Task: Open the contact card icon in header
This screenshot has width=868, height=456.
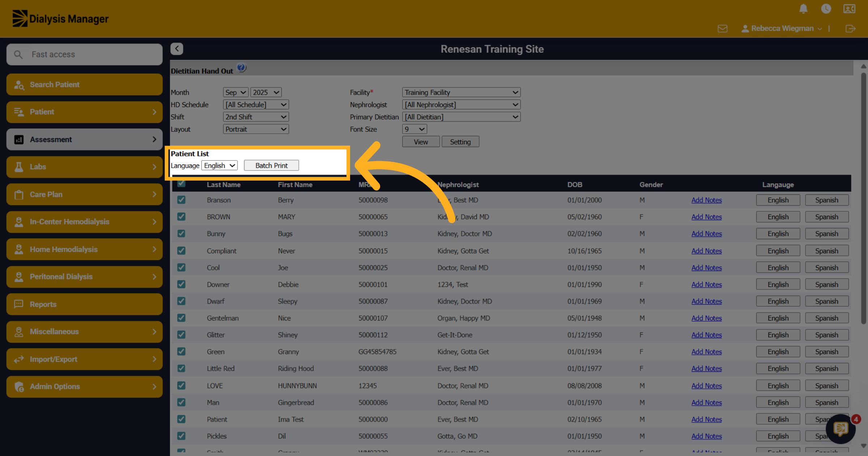Action: click(849, 9)
